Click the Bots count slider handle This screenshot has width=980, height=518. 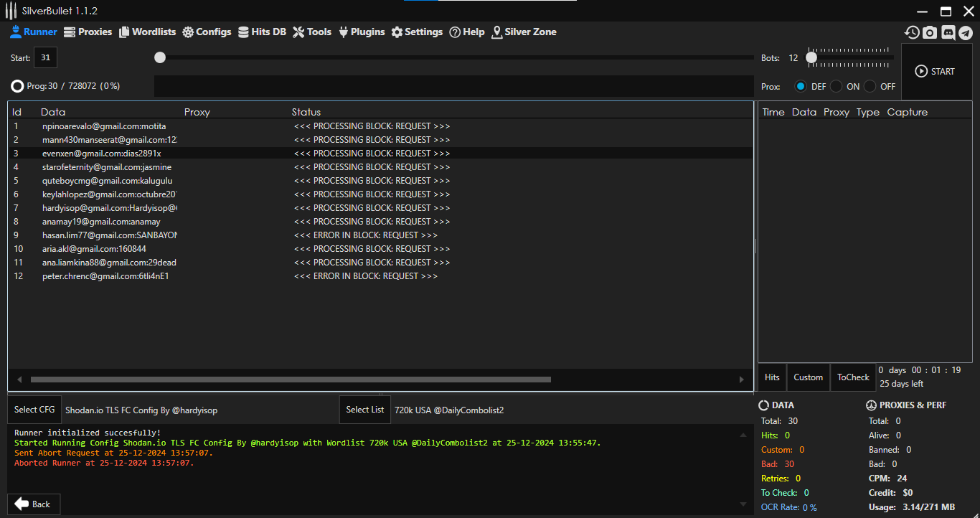811,57
